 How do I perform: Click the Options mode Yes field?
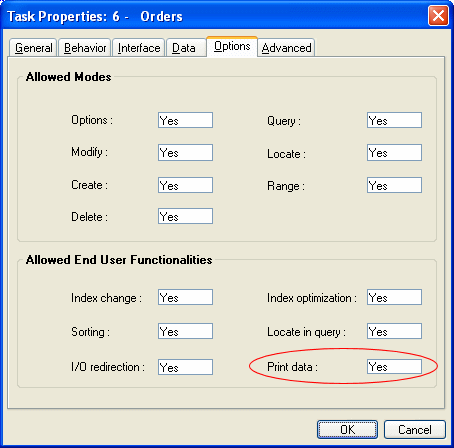(x=185, y=120)
